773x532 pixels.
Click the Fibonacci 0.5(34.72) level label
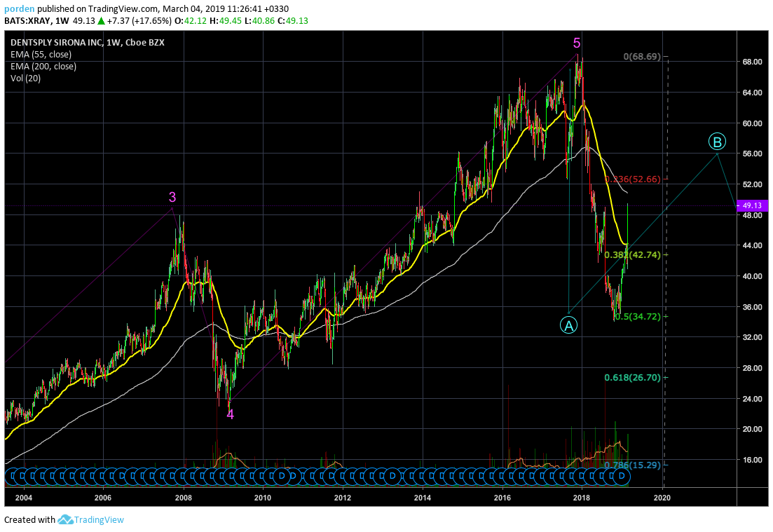(x=638, y=317)
